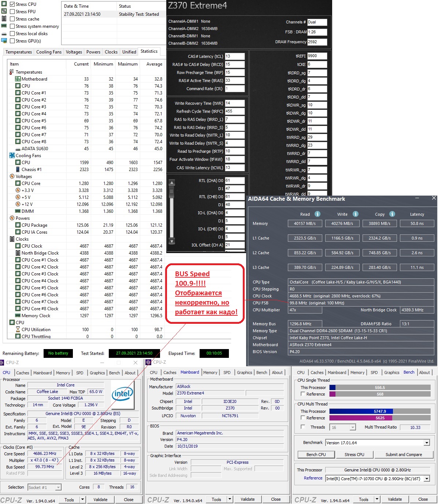Click the Cooling Fans group icon
The image size is (438, 504).
point(12,155)
